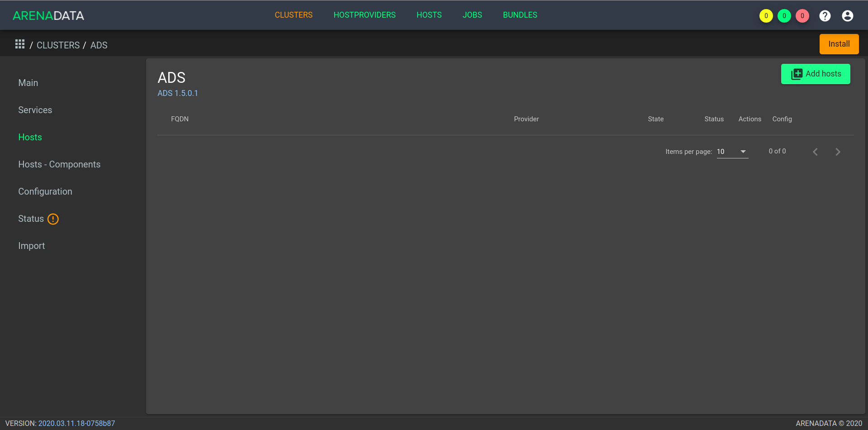Open the HOSTS top menu
Image resolution: width=868 pixels, height=430 pixels.
click(x=429, y=15)
